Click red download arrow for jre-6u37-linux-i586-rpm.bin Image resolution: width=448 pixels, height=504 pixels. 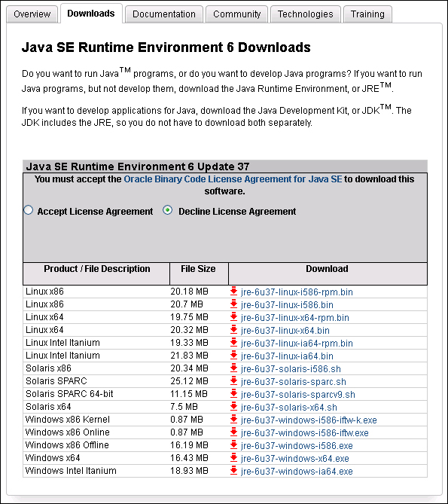click(233, 292)
